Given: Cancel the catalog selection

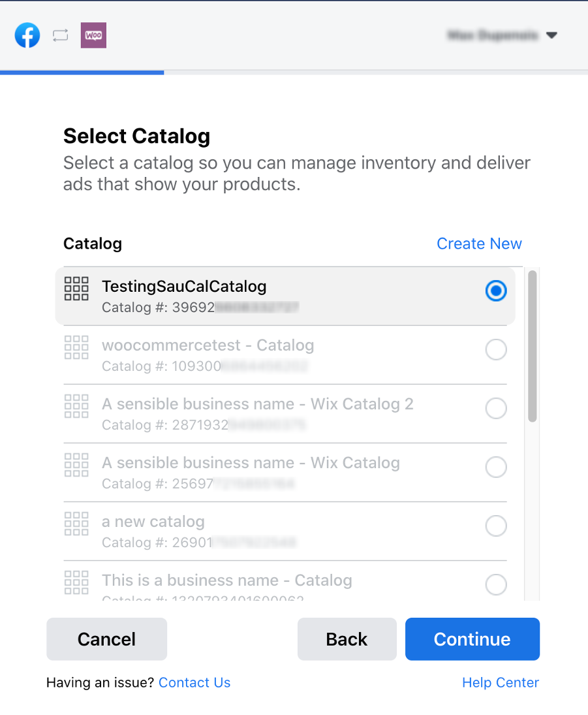Looking at the screenshot, I should tap(106, 639).
